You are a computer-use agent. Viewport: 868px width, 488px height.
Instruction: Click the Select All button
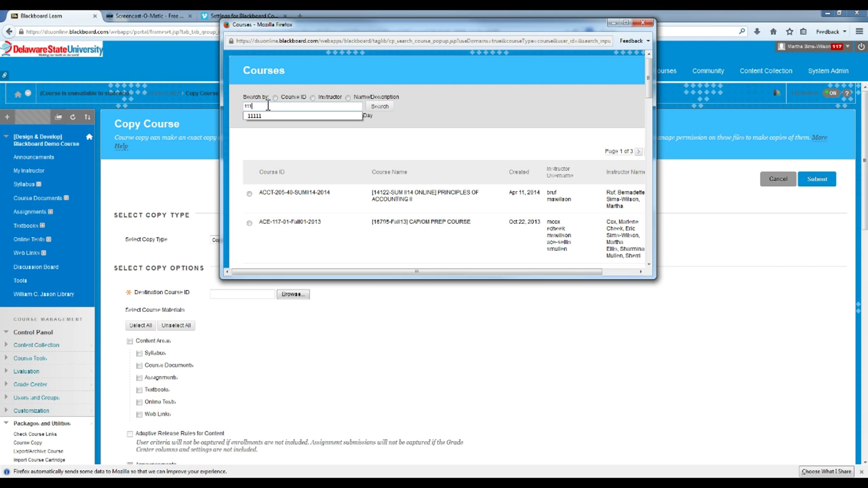(x=141, y=325)
